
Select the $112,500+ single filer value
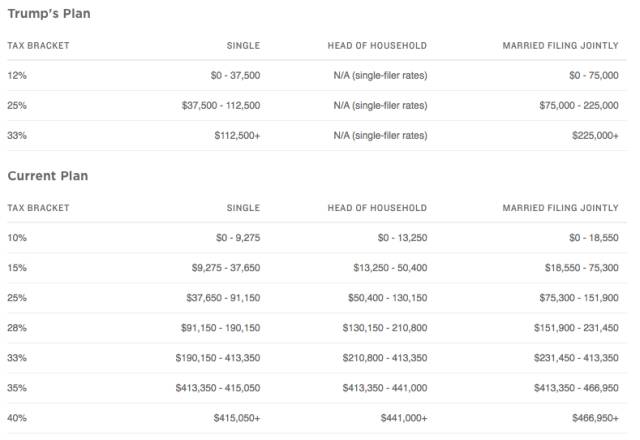tap(236, 136)
